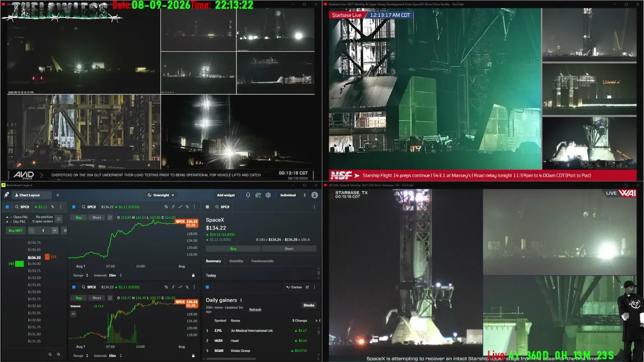Screen dimensions: 644x362
Task: Click the green Buy button under SpaceX details
Action: point(233,248)
